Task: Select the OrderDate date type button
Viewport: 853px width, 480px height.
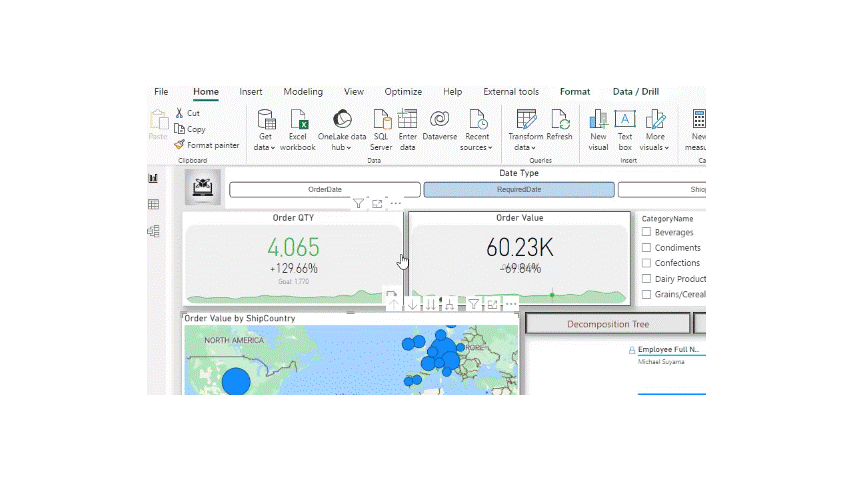Action: coord(325,190)
